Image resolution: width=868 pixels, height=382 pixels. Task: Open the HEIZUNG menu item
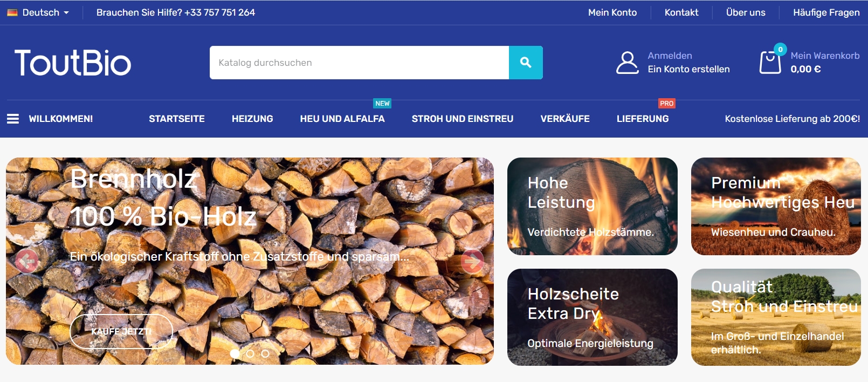pyautogui.click(x=252, y=119)
